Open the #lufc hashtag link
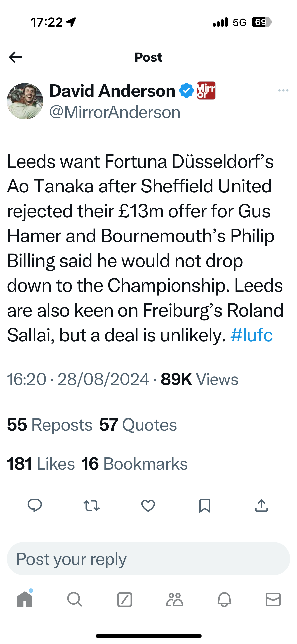The image size is (297, 644). click(251, 335)
